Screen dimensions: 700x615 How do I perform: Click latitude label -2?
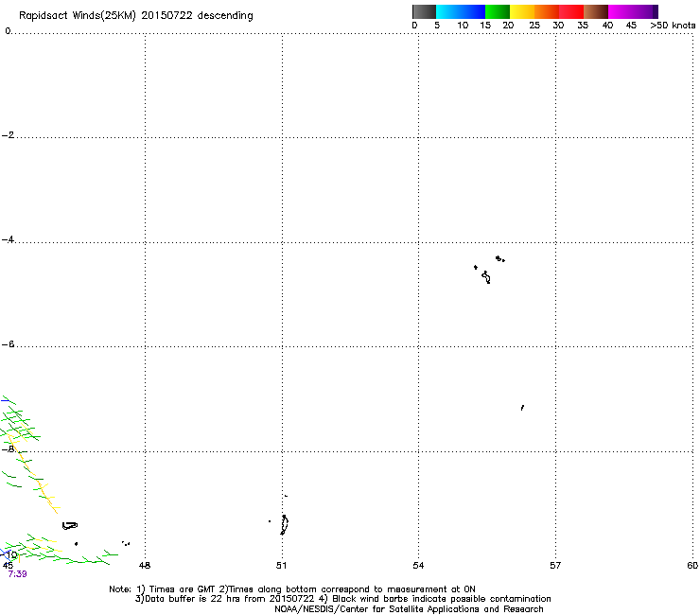[x=8, y=135]
